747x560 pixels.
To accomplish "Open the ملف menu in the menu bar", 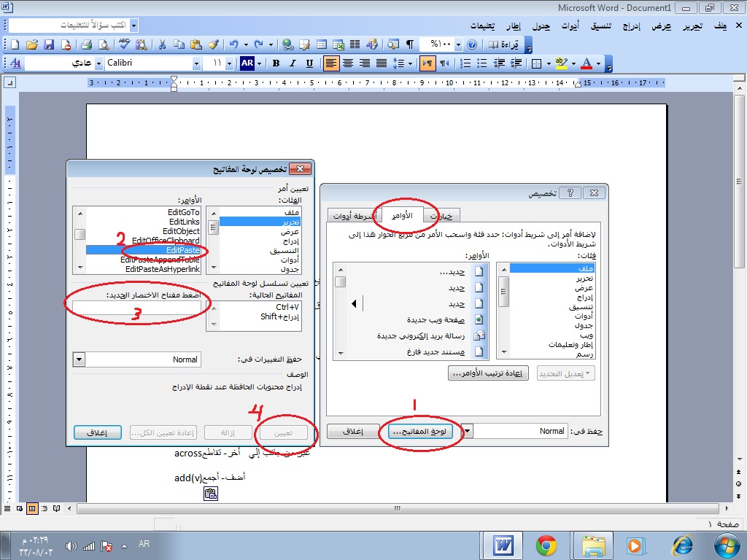I will point(720,26).
